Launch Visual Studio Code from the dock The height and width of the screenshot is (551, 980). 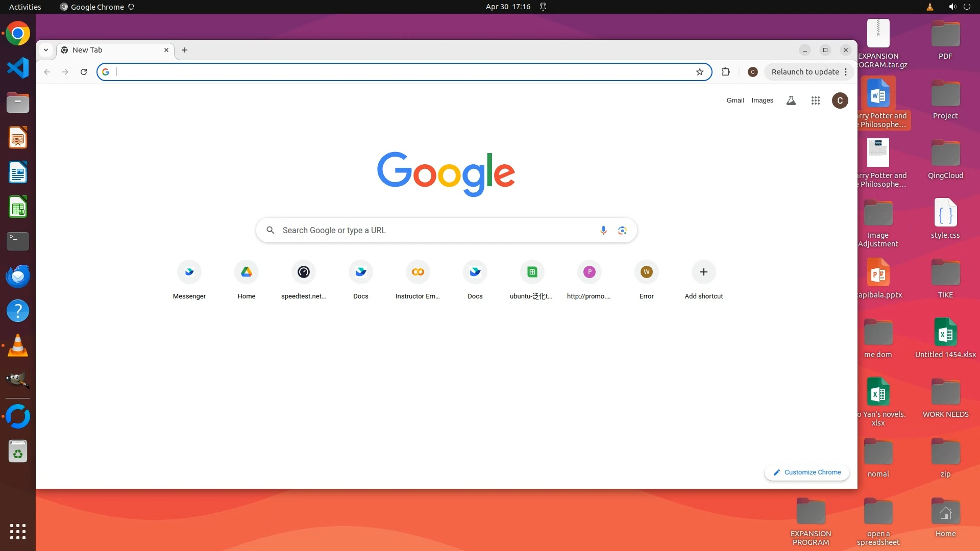click(18, 68)
